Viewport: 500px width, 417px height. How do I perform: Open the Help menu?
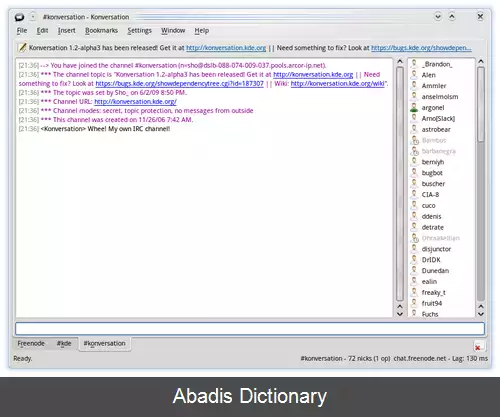click(x=202, y=31)
